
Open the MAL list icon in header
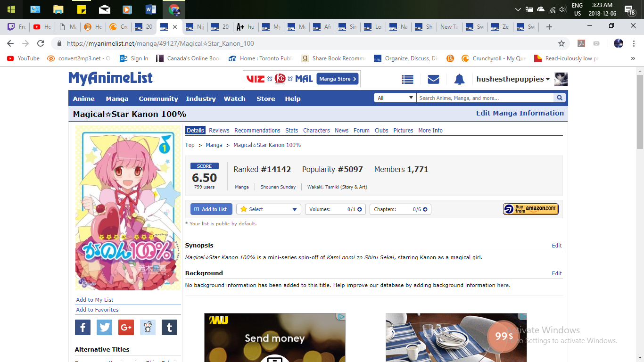[x=407, y=79]
